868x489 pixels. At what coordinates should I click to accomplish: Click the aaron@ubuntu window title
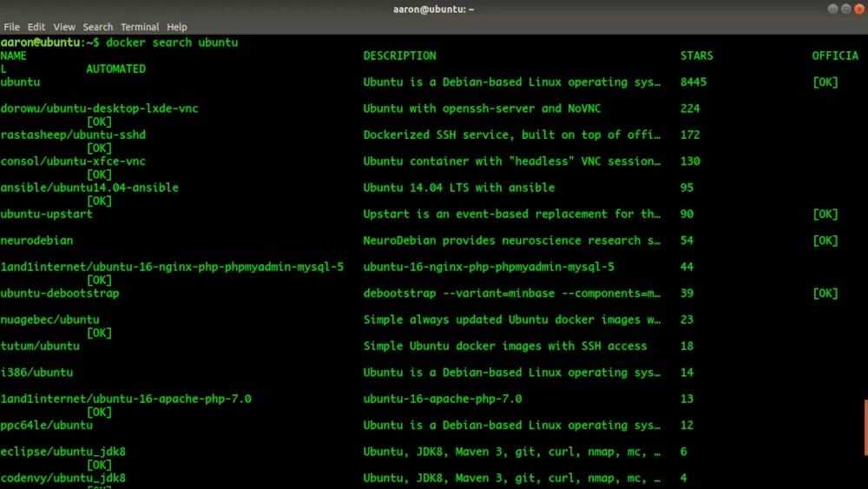click(x=434, y=9)
